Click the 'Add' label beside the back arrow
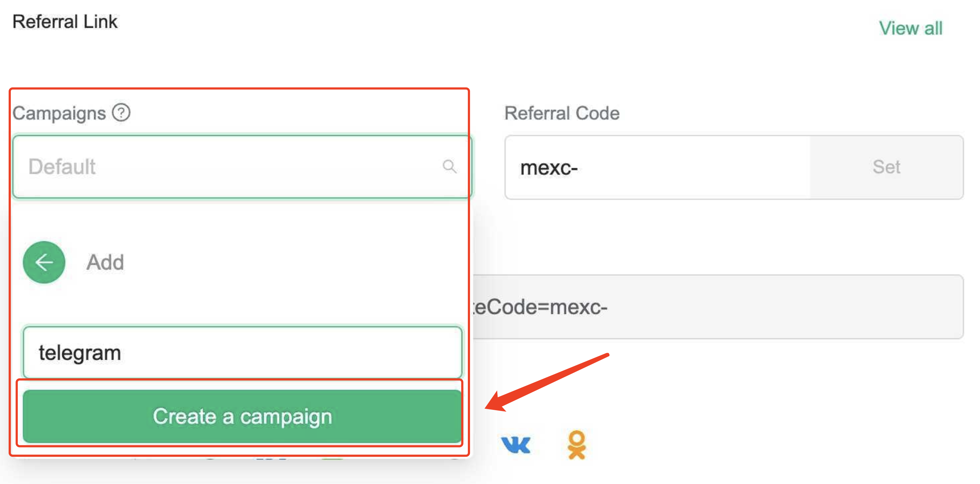980x484 pixels. click(105, 262)
